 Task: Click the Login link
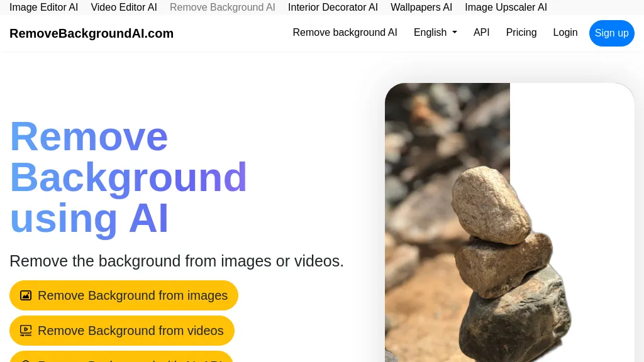click(565, 33)
